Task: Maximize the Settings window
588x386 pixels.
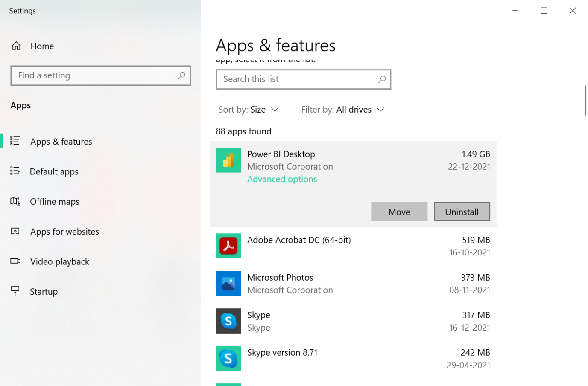Action: pos(544,11)
